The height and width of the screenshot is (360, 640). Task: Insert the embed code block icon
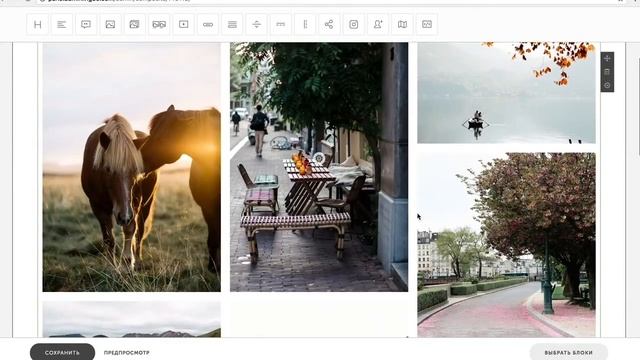point(427,24)
